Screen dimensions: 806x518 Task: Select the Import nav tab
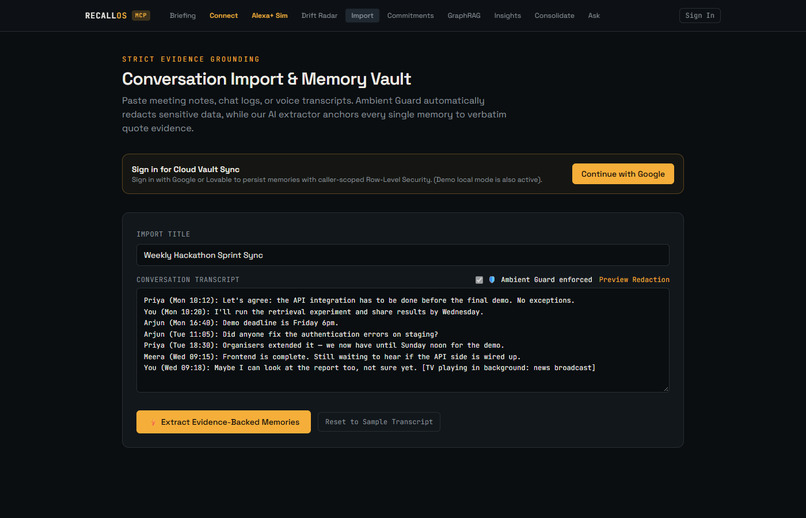point(362,15)
